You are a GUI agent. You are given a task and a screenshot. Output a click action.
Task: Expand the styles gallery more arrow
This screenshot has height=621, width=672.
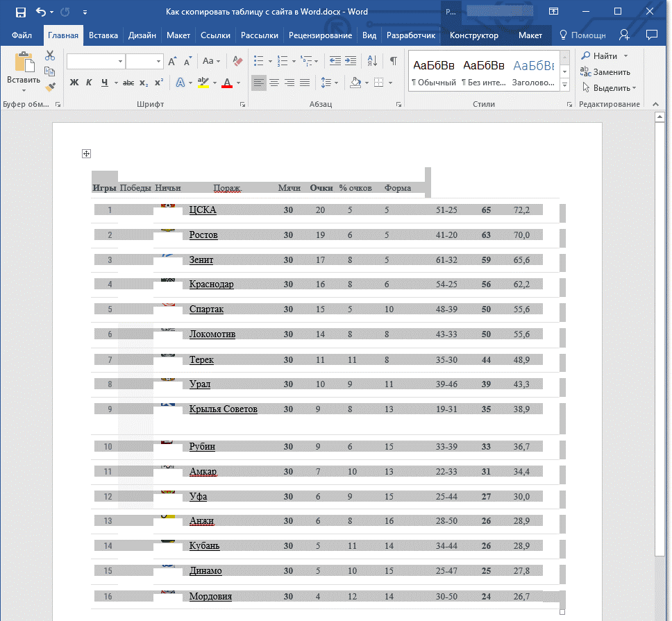[x=565, y=85]
